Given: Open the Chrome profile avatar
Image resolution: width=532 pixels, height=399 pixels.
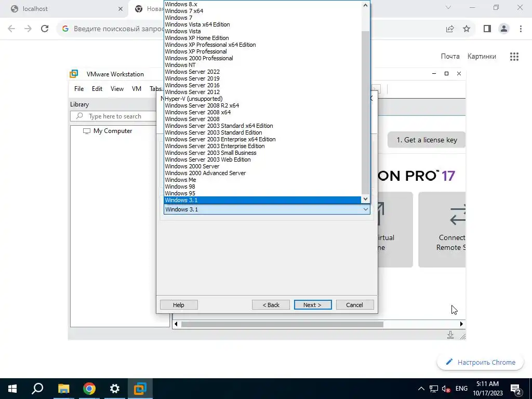Looking at the screenshot, I should click(504, 29).
